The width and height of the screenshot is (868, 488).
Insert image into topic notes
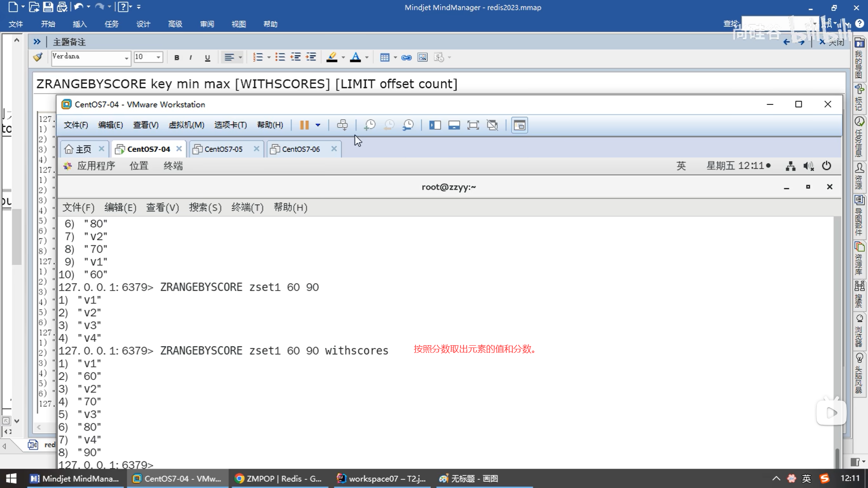coord(422,57)
